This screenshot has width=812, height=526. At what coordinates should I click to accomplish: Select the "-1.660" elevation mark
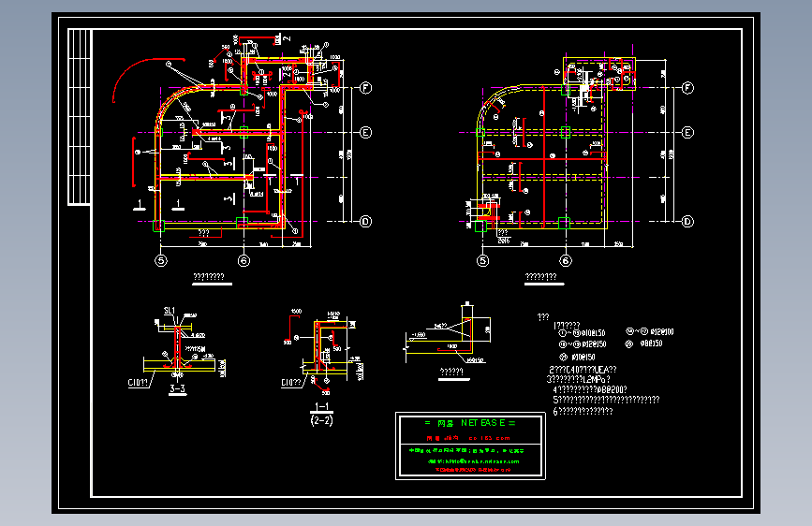(419, 335)
